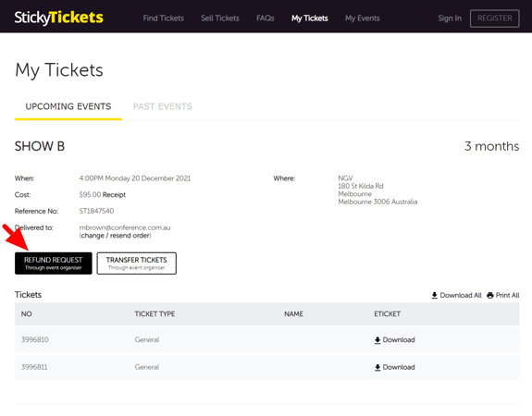Click the cost value $95.00
The image size is (532, 416).
(x=90, y=195)
